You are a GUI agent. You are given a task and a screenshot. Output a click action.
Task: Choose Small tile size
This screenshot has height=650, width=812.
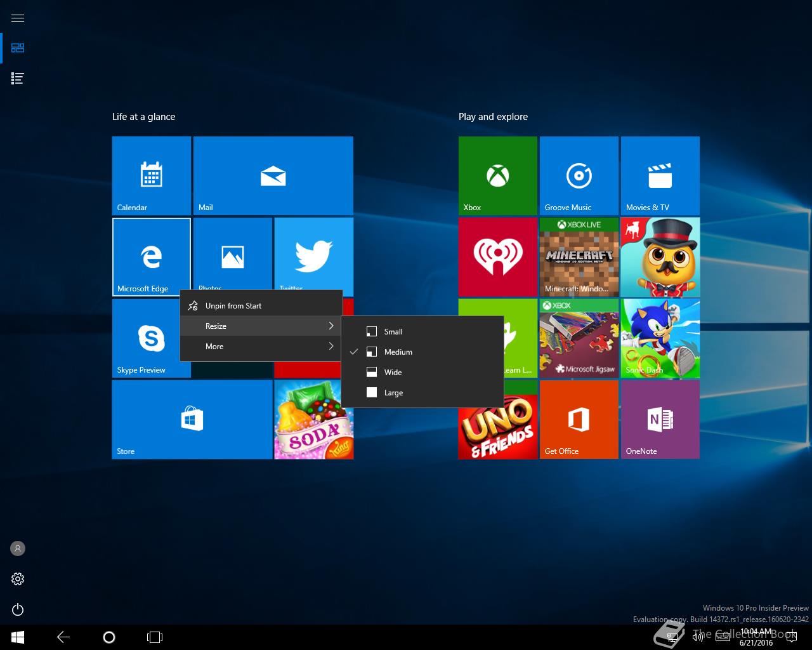(x=422, y=331)
